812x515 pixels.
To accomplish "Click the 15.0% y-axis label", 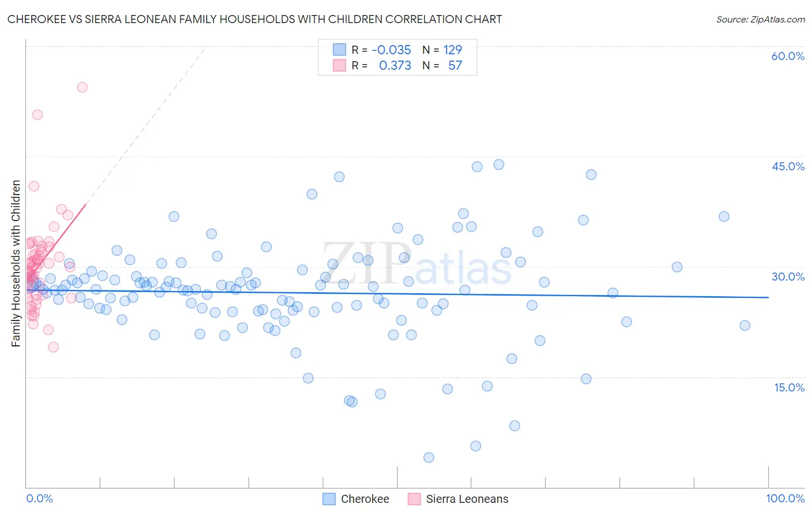I will click(x=789, y=387).
